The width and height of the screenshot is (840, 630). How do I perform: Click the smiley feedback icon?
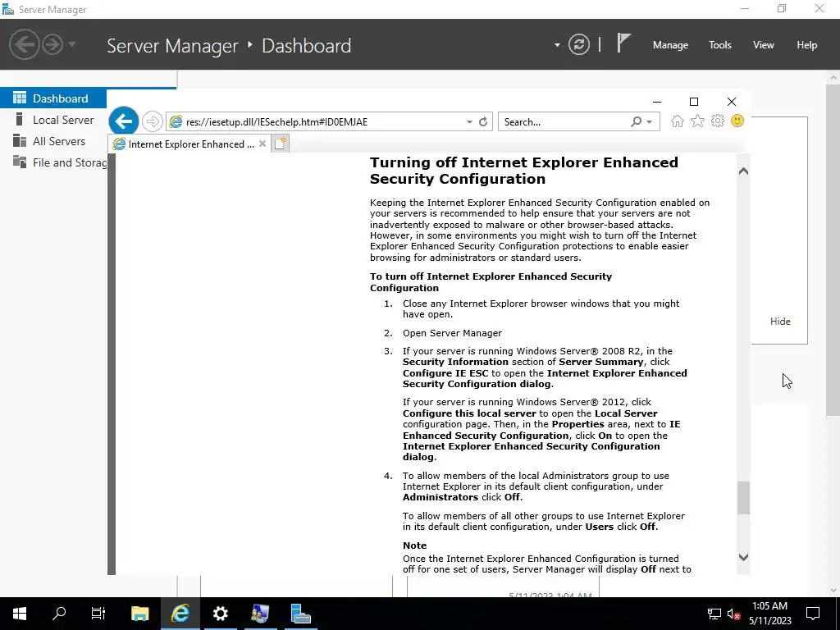coord(737,121)
